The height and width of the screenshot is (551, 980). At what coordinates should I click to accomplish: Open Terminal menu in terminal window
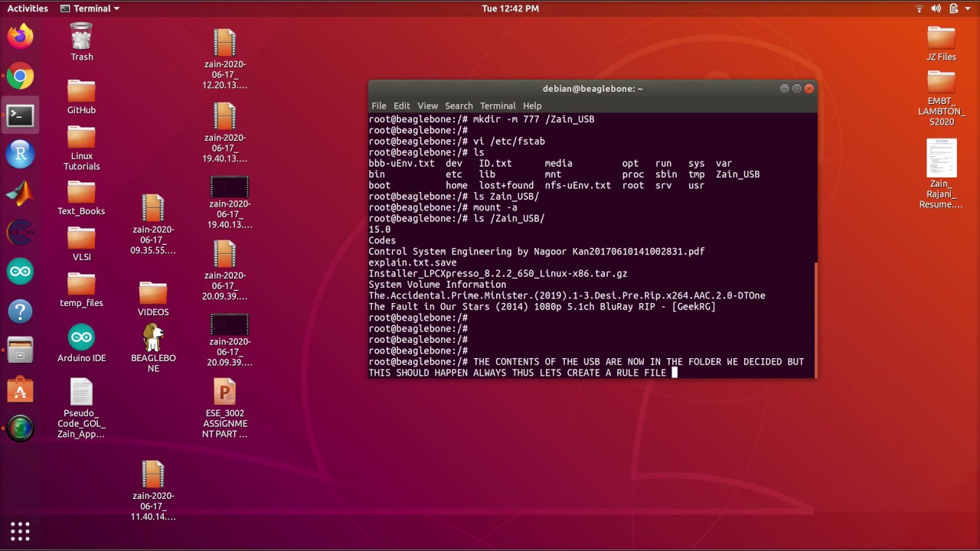[x=498, y=106]
